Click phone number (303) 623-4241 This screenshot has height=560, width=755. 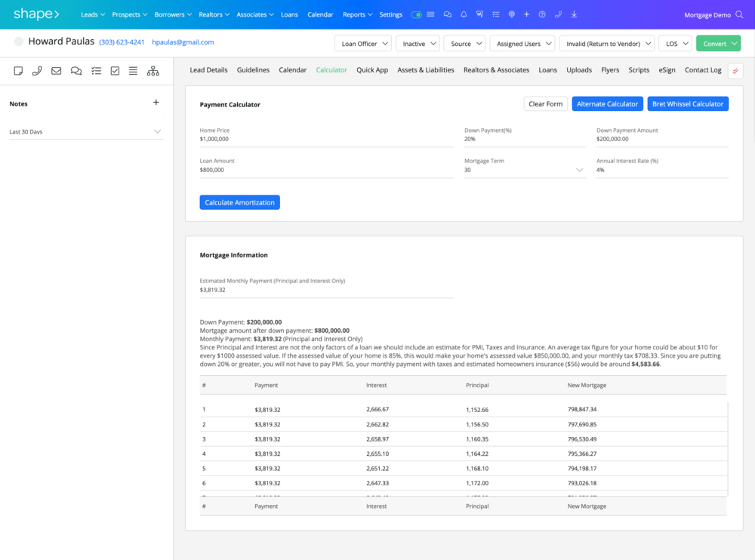[x=122, y=42]
